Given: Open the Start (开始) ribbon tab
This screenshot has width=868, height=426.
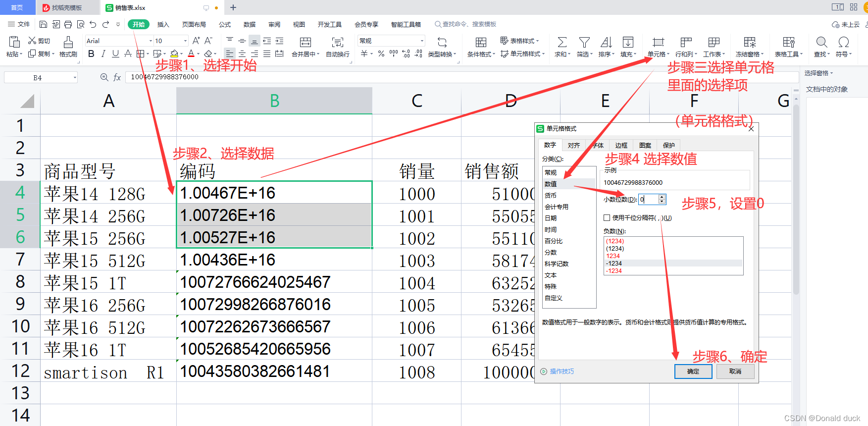Looking at the screenshot, I should tap(139, 24).
